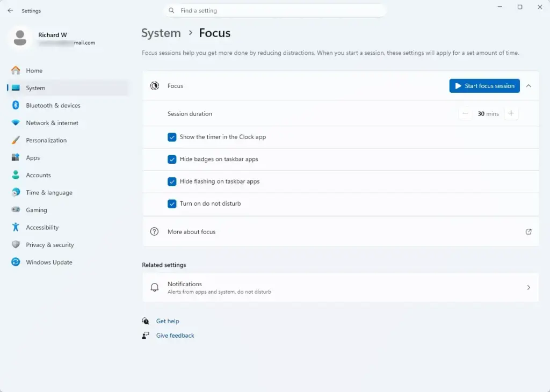Open the Home settings page
550x392 pixels.
click(x=67, y=70)
